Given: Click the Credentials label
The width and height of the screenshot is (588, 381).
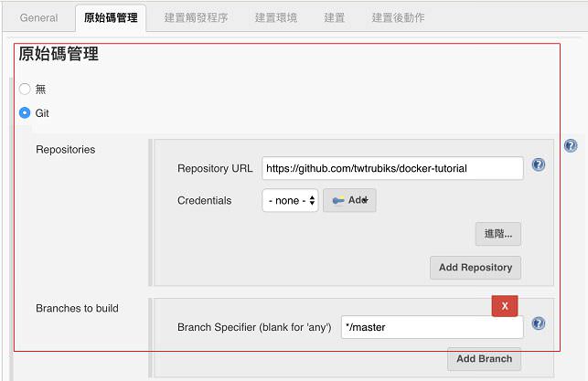Looking at the screenshot, I should 204,200.
